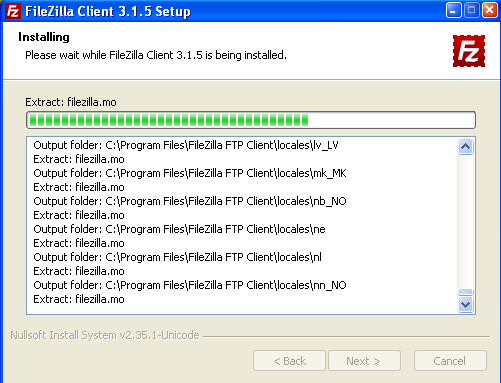Click the FileZilla Client 3.1.5 Setup title text
The image size is (501, 383).
[108, 11]
